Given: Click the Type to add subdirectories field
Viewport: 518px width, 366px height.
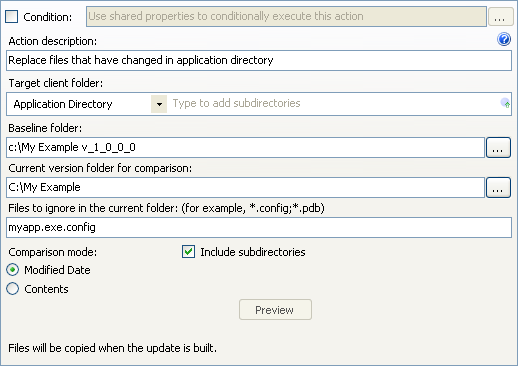Looking at the screenshot, I should pos(335,104).
